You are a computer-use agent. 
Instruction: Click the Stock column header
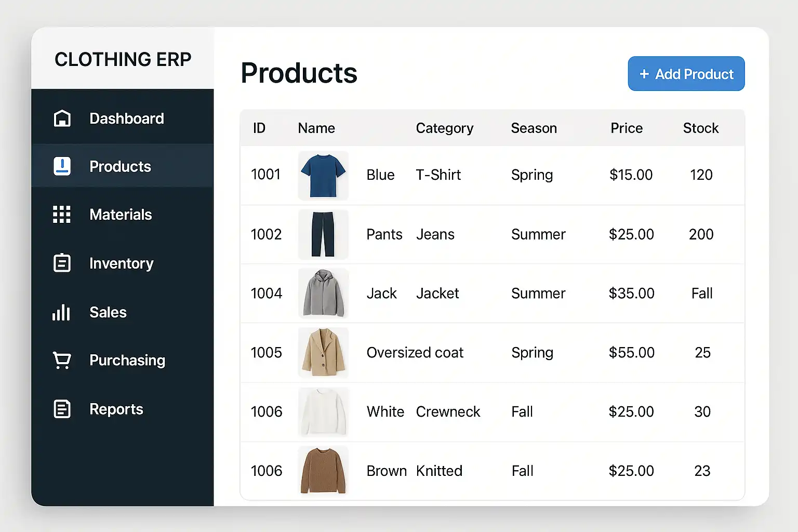tap(701, 128)
